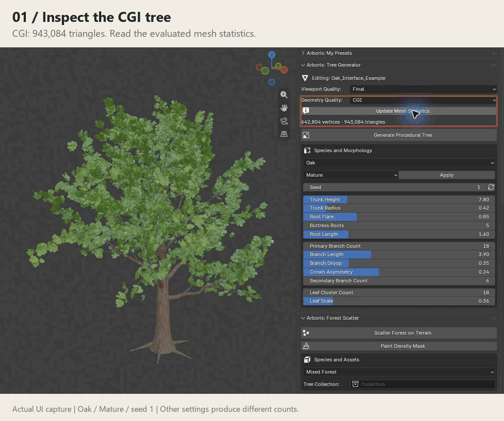Click the red X axis gizmo handle

[x=284, y=69]
